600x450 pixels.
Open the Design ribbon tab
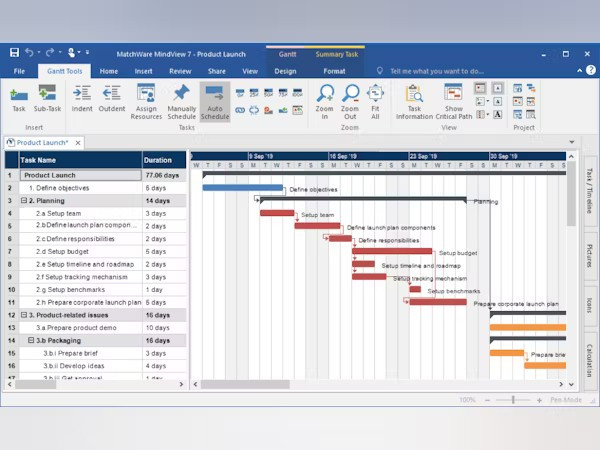point(285,71)
